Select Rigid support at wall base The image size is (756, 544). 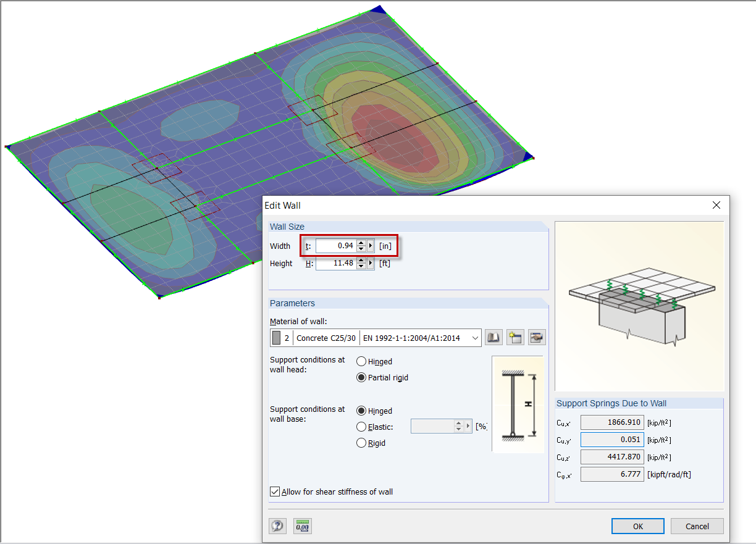click(360, 443)
